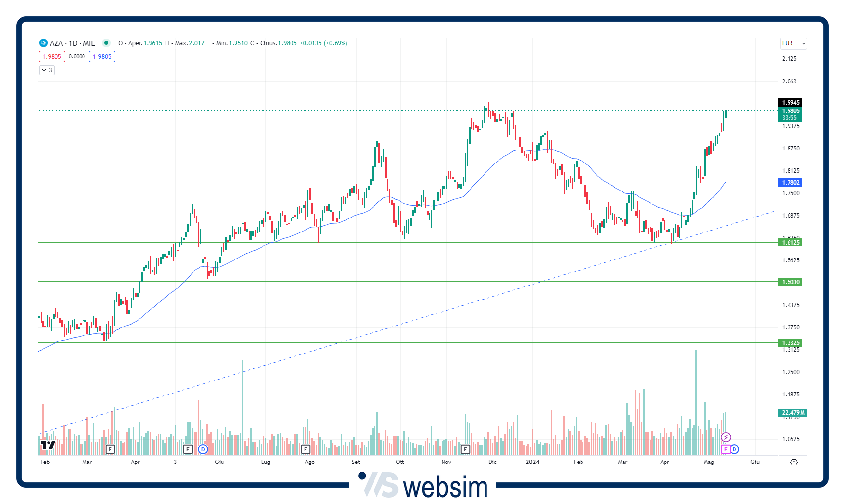Screen dimensions: 845x504
Task: Click the A2A symbol logo icon
Action: (43, 43)
